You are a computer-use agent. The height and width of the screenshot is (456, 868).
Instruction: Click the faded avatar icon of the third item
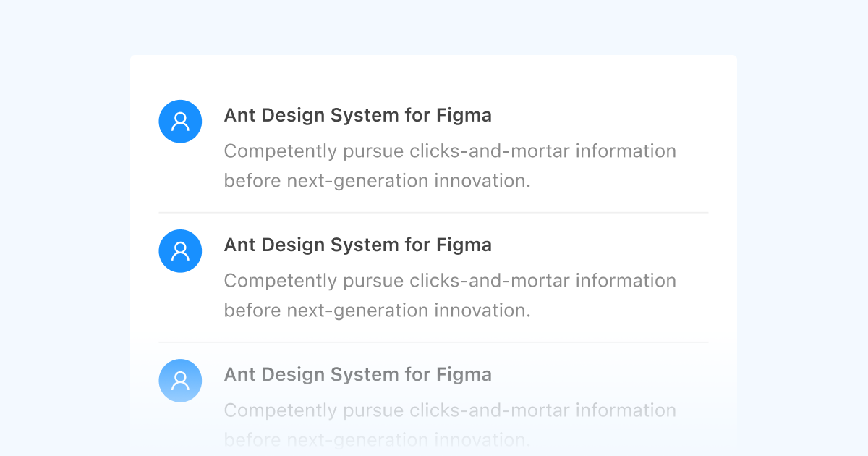pyautogui.click(x=180, y=380)
